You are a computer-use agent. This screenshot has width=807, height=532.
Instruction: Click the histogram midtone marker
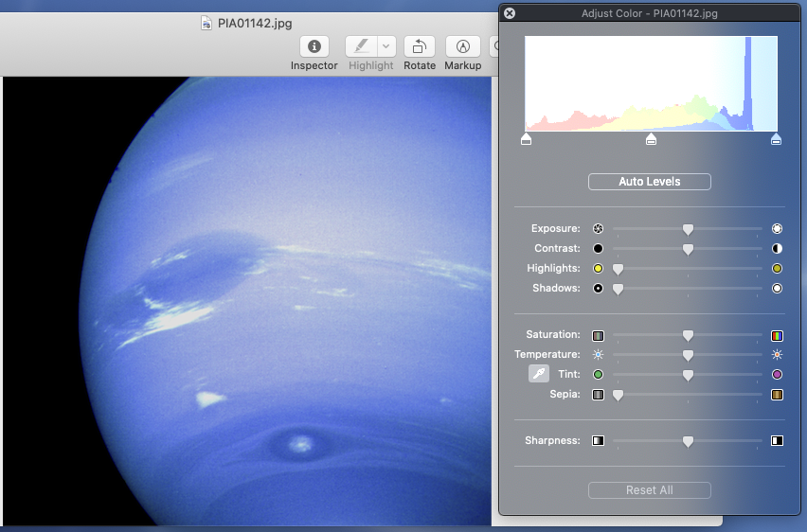click(x=651, y=140)
